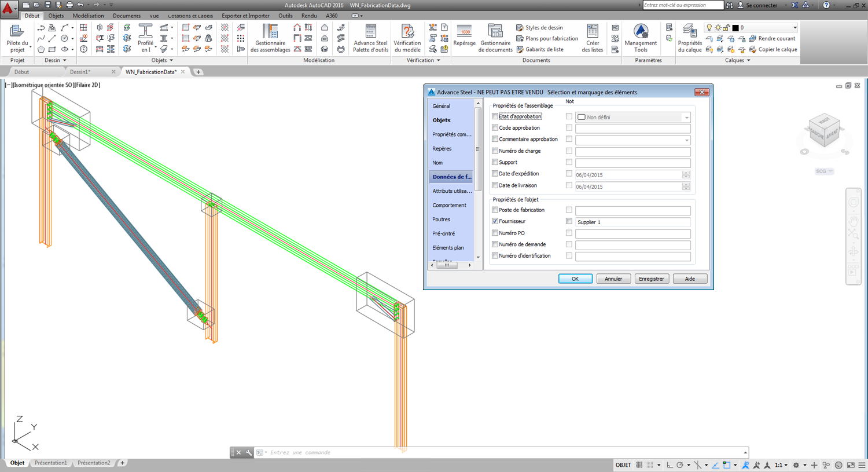
Task: Click OK in the selection dialog
Action: [x=575, y=279]
